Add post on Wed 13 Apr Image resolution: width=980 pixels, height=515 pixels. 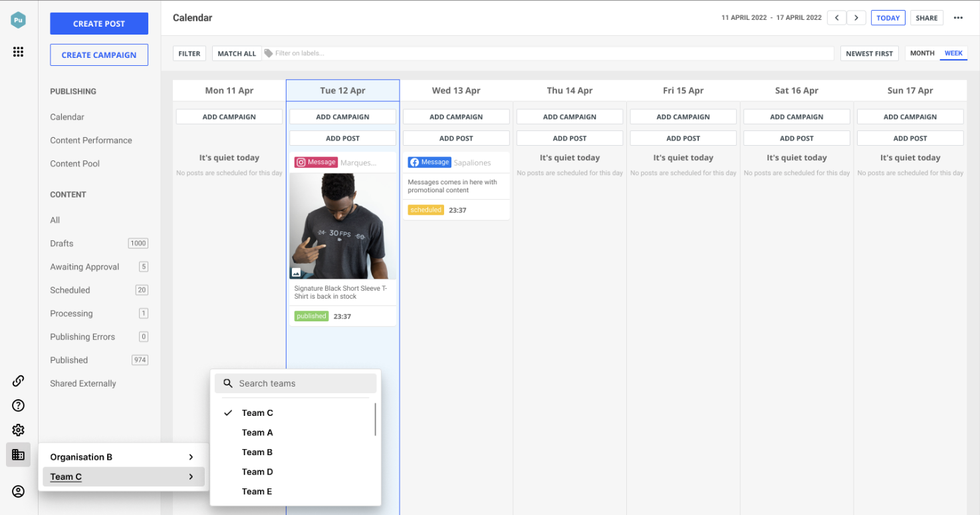[456, 138]
